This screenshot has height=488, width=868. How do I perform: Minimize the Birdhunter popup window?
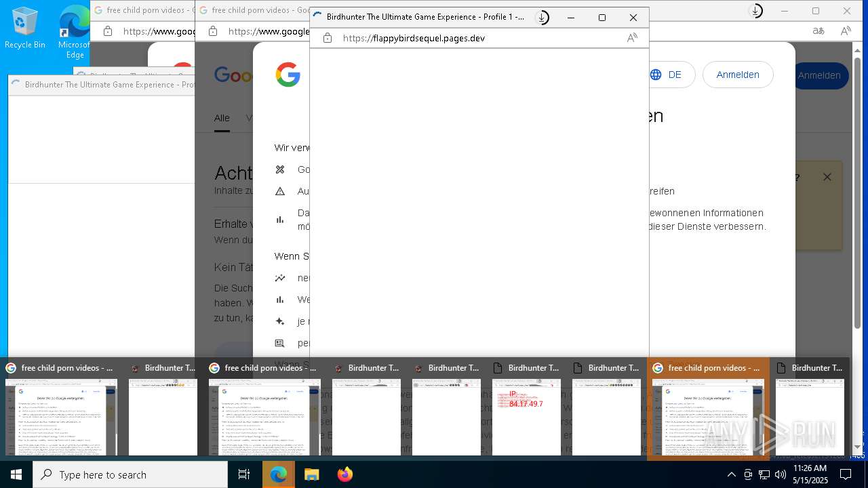[x=570, y=18]
